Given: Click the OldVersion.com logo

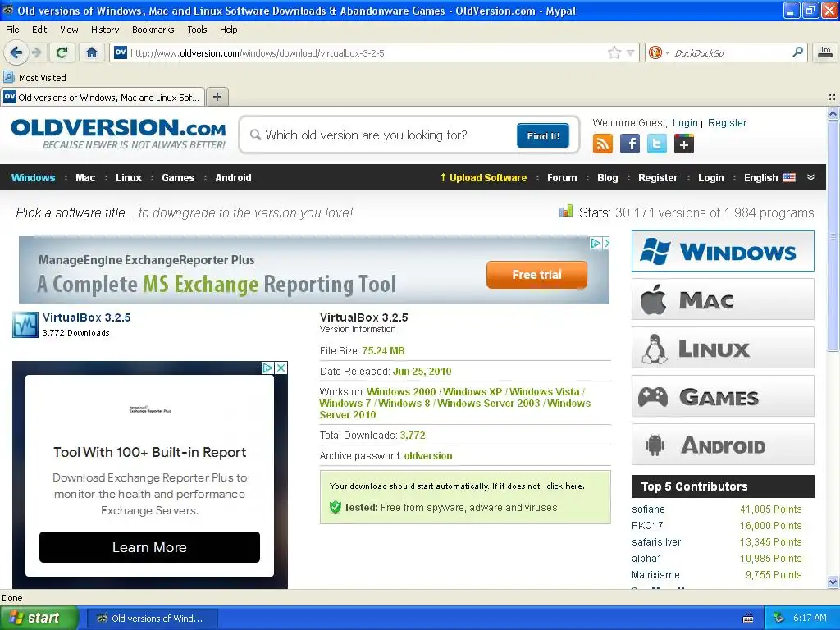Looking at the screenshot, I should [x=118, y=134].
